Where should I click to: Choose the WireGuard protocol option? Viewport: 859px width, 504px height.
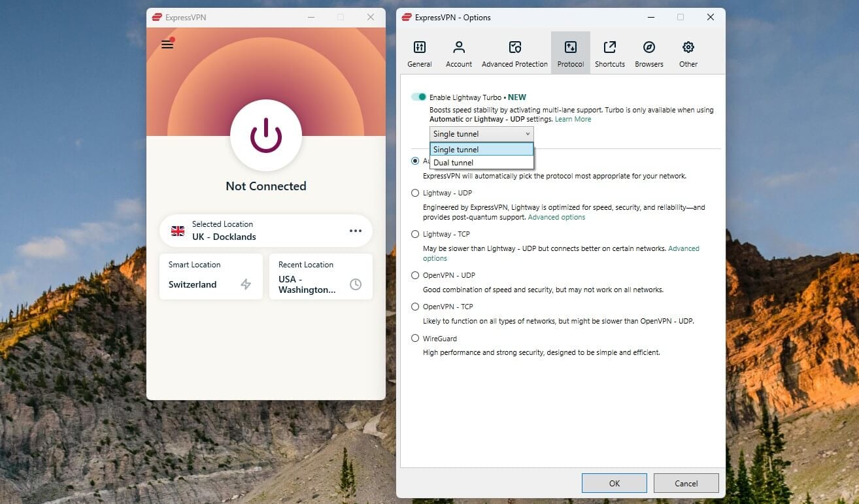(x=415, y=338)
